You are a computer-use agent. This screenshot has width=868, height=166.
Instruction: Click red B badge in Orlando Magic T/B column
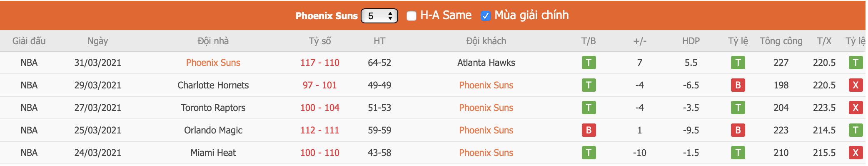click(x=589, y=130)
